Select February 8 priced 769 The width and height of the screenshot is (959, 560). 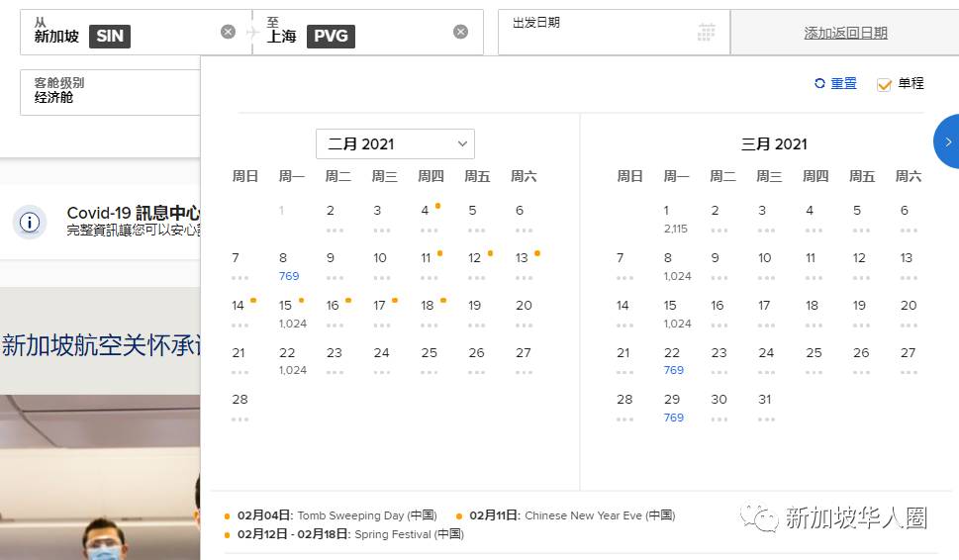(289, 266)
